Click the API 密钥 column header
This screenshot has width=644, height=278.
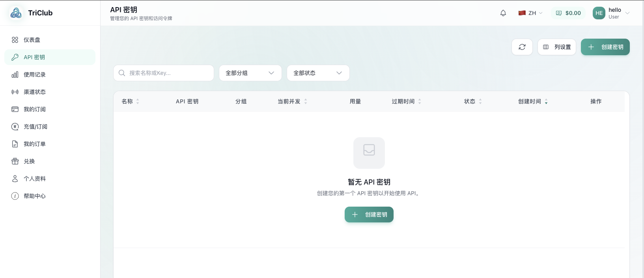pyautogui.click(x=187, y=101)
